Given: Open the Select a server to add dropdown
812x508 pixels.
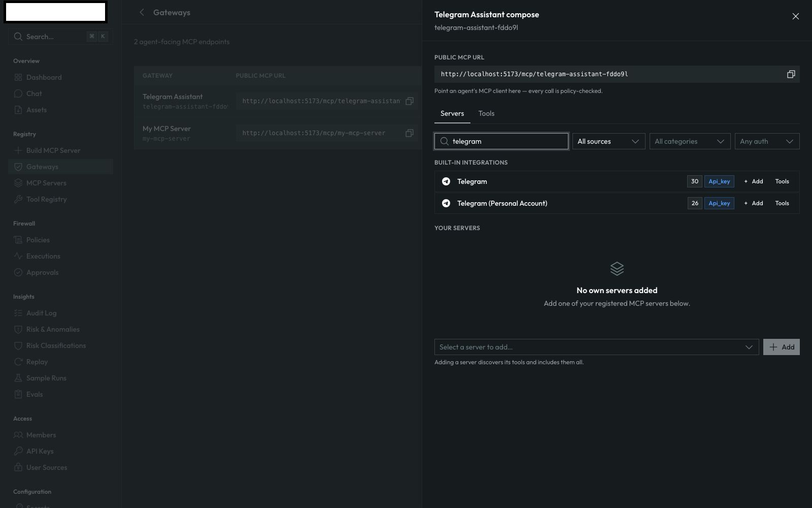Looking at the screenshot, I should point(596,347).
